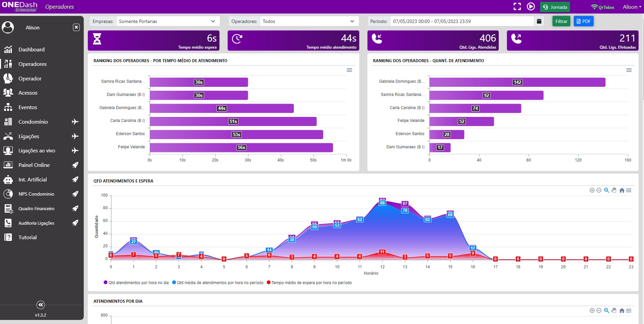Export report with PDF button
This screenshot has width=644, height=324.
(584, 21)
